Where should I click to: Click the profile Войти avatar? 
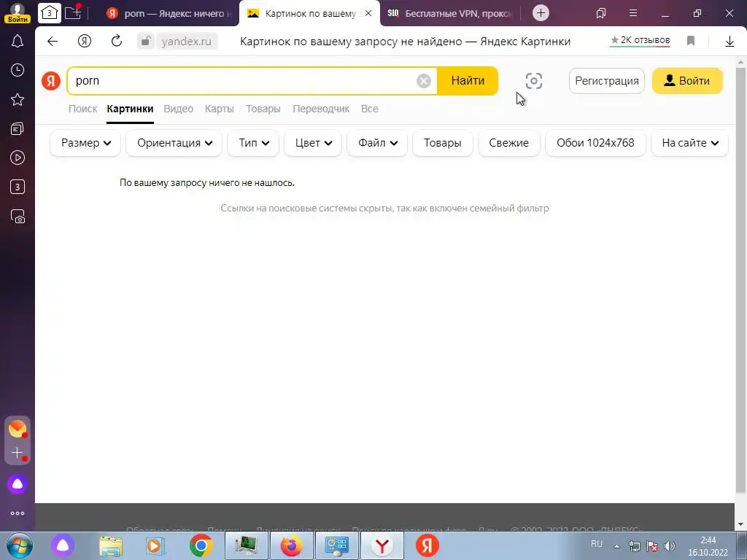tap(18, 13)
